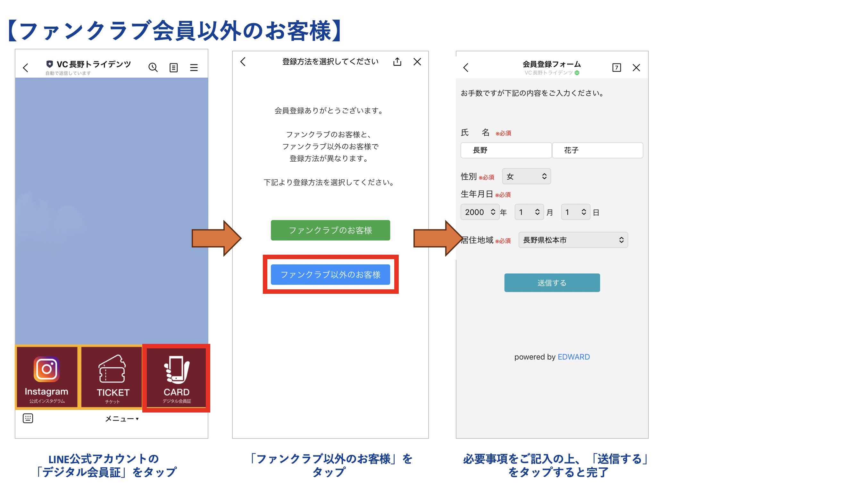This screenshot has height=485, width=868.
Task: Switch to keyboard input icon
Action: tap(28, 418)
